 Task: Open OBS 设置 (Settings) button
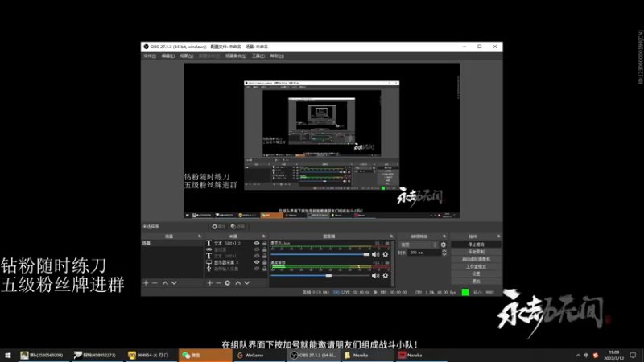click(476, 274)
